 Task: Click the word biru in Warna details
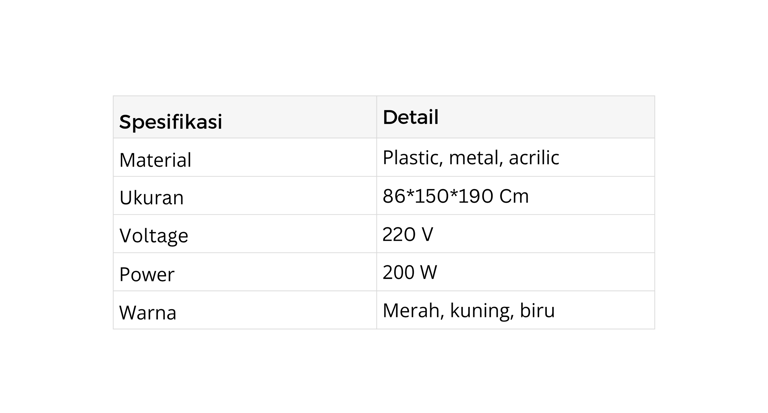(x=537, y=310)
